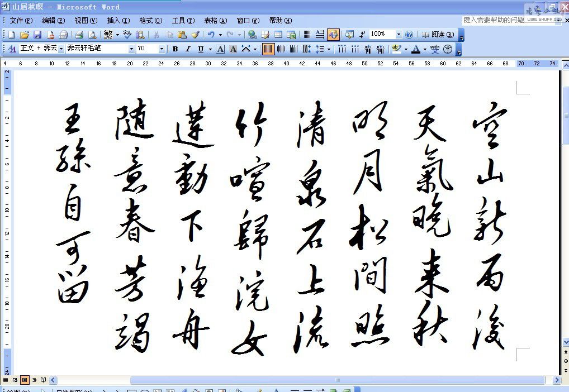Click the Insert Hyperlink globe icon
569x392 pixels.
[x=252, y=35]
